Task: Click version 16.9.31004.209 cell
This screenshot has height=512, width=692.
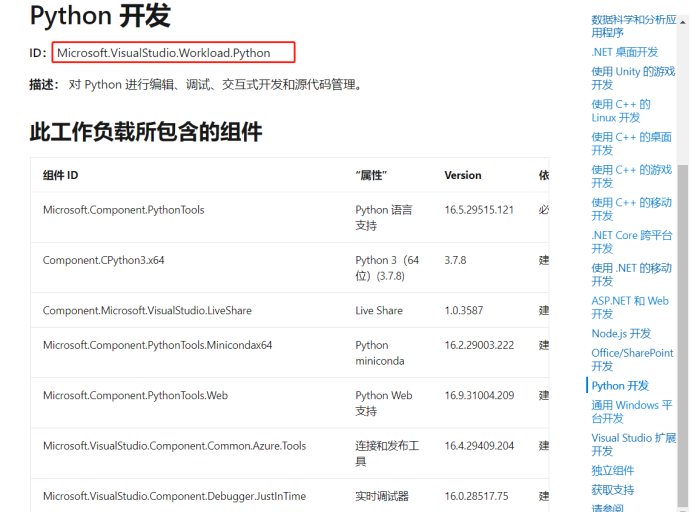Action: click(479, 395)
